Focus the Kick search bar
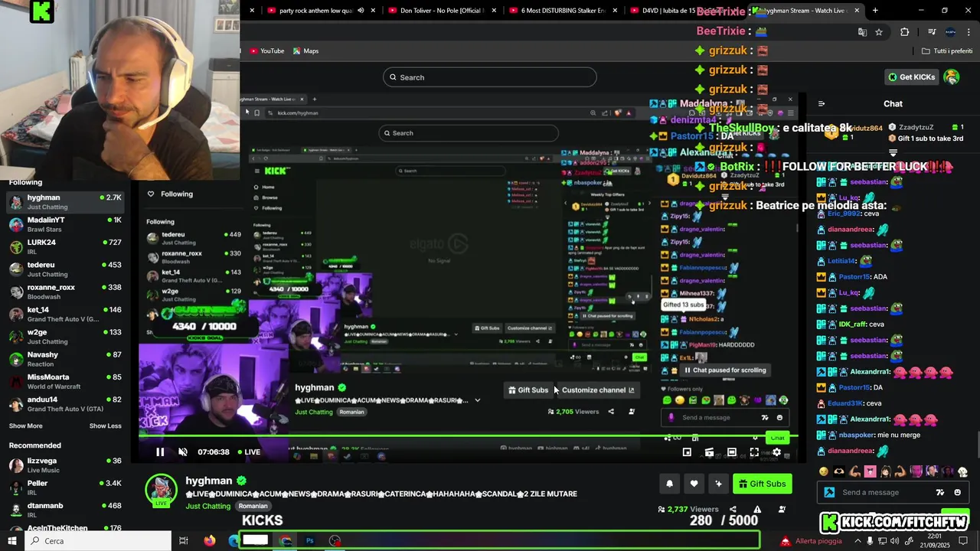980x551 pixels. [x=490, y=77]
